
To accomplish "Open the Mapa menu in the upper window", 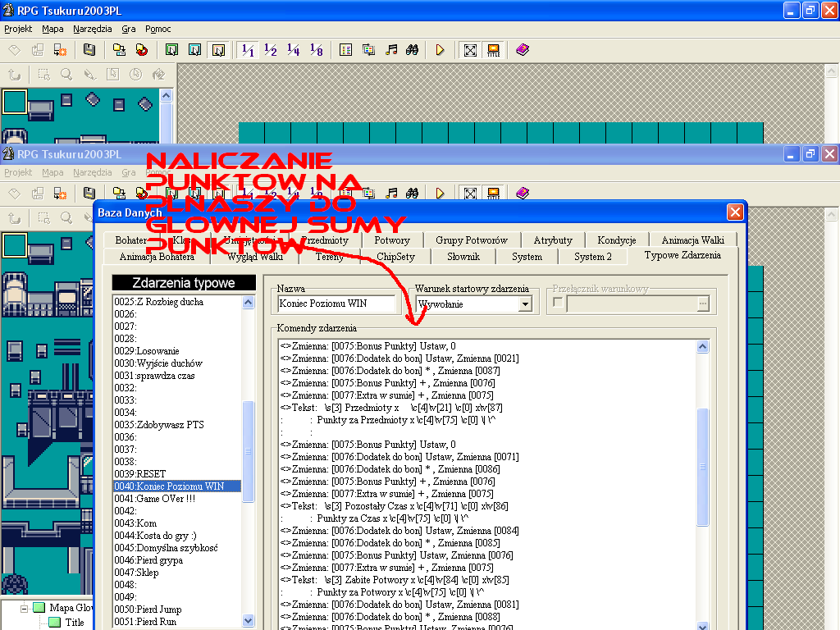I will coord(52,29).
